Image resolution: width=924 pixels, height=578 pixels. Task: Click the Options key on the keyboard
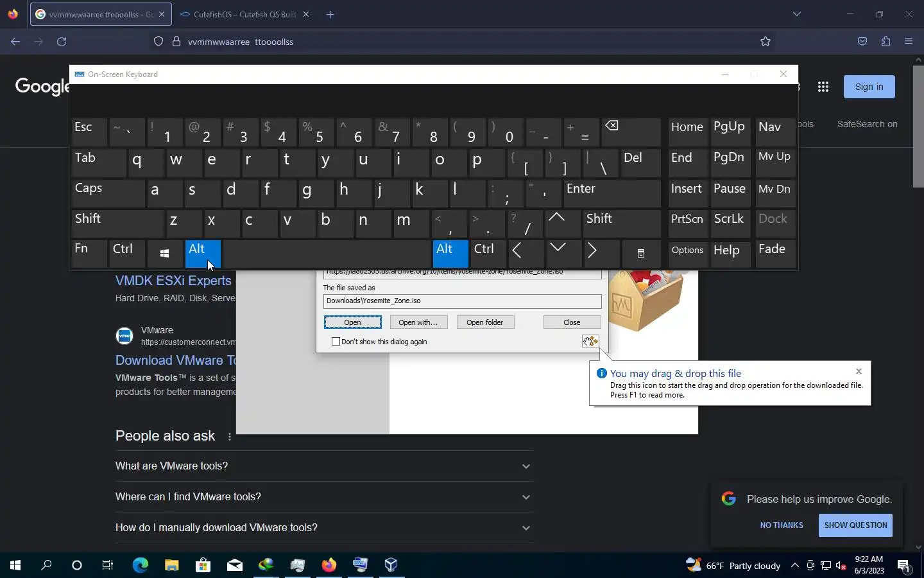click(688, 254)
